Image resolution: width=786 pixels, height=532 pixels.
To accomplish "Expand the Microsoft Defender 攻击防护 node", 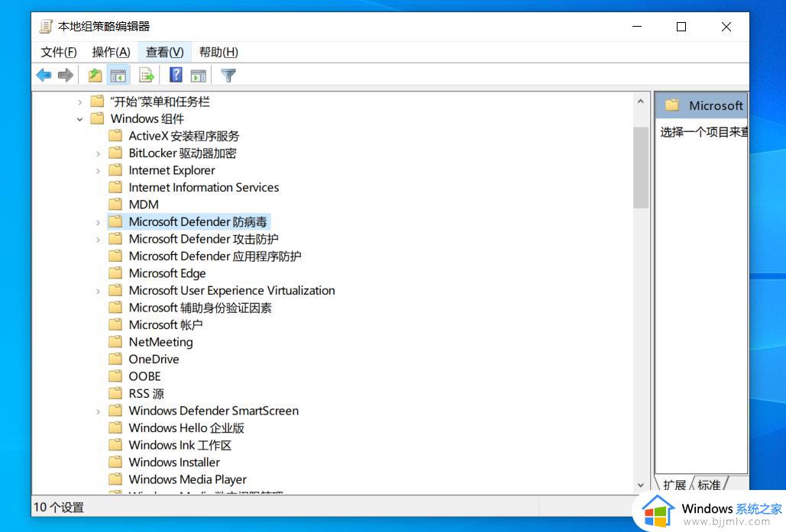I will [99, 240].
